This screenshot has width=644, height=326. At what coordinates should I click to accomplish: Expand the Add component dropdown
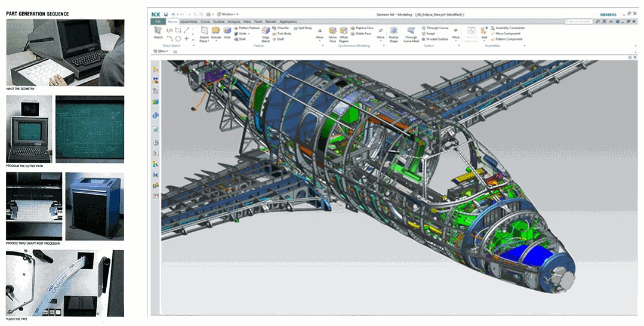[x=484, y=41]
